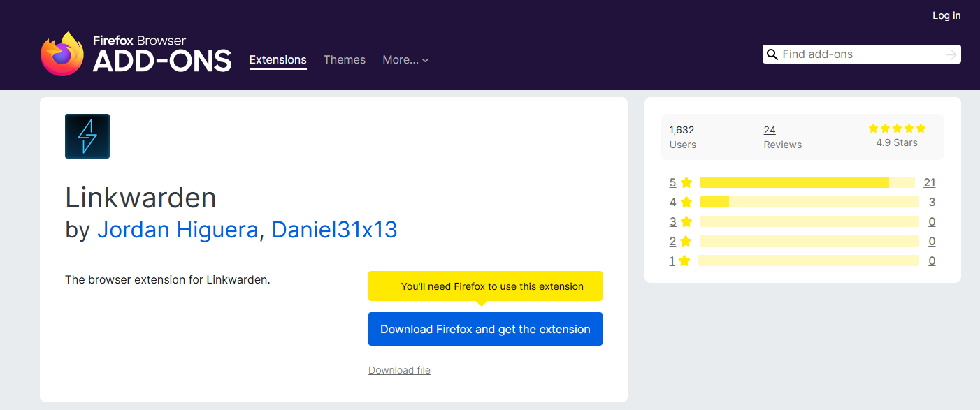Open the 3 four-star reviews count
The height and width of the screenshot is (410, 980).
932,202
